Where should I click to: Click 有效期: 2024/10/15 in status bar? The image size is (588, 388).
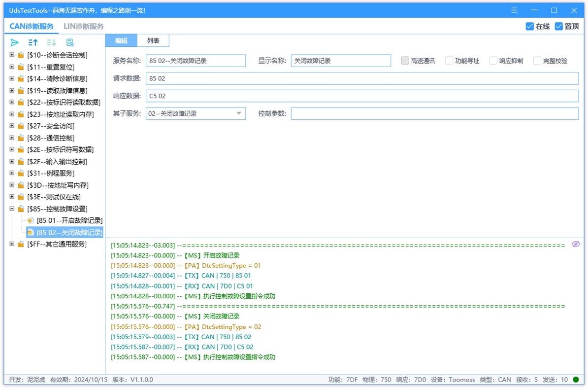pos(79,380)
